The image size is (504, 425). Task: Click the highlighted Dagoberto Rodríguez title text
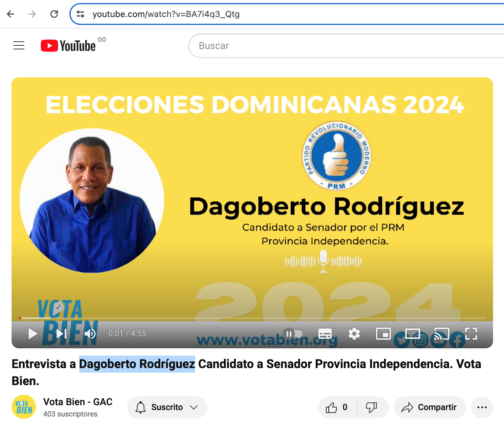(x=137, y=364)
